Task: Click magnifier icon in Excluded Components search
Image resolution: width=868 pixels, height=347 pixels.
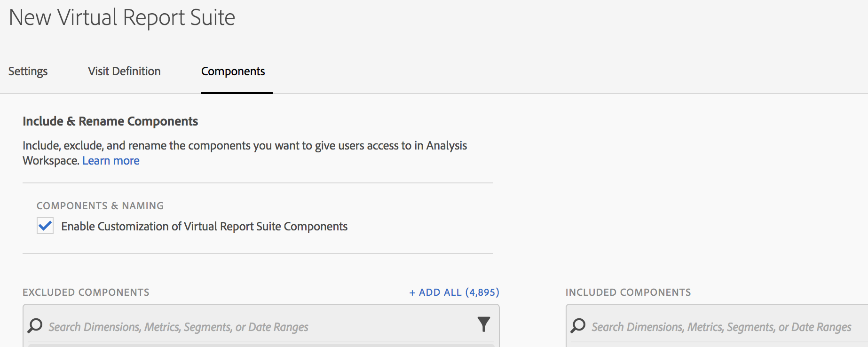Action: 35,325
